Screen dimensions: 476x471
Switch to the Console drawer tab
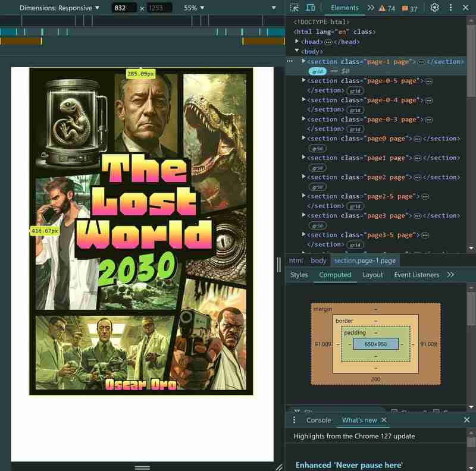pos(318,420)
